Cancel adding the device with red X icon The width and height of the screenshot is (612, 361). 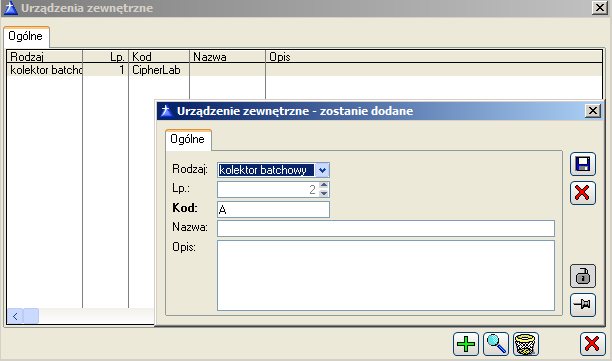(x=583, y=193)
